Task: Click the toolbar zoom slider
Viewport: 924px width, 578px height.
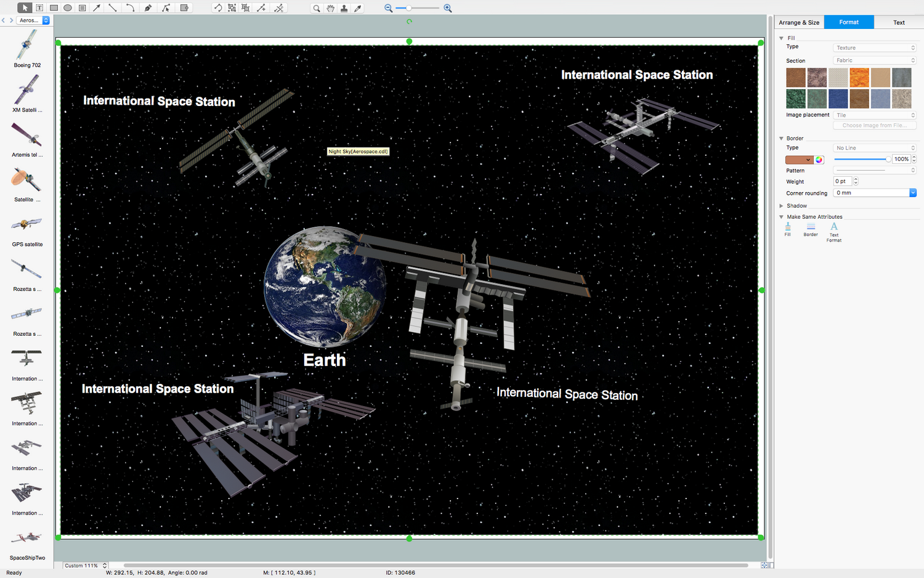Action: tap(417, 8)
